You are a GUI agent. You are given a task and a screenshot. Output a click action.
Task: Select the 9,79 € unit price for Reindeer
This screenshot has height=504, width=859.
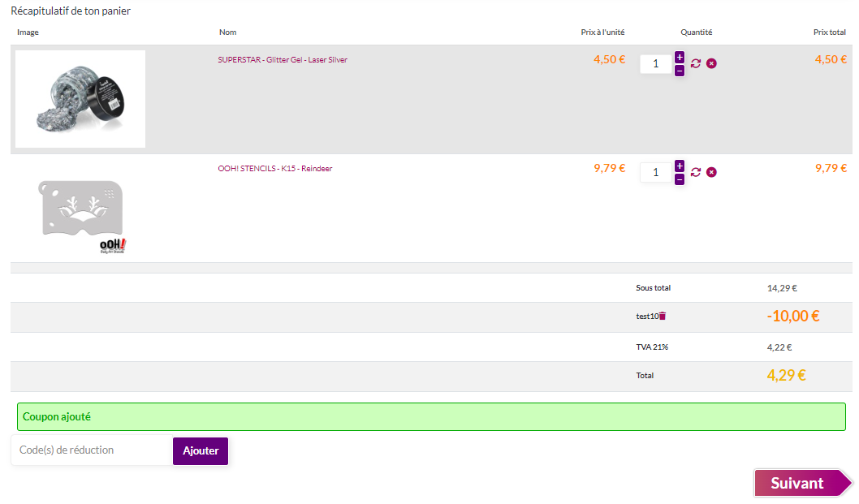click(609, 168)
